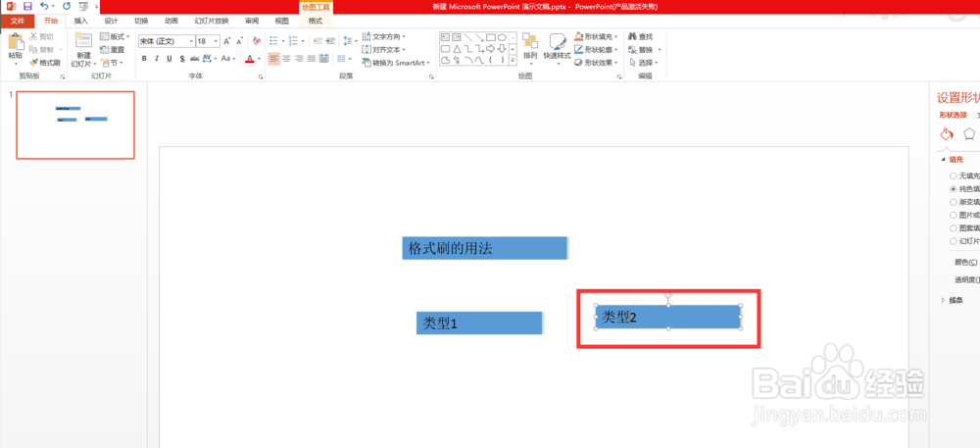Toggle italic formatting

click(156, 59)
